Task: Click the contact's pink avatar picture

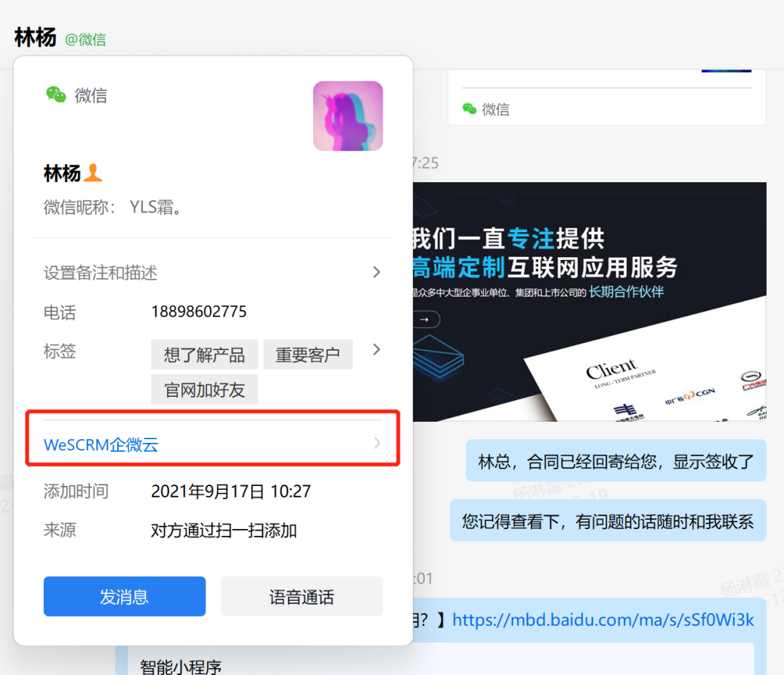Action: coord(348,116)
